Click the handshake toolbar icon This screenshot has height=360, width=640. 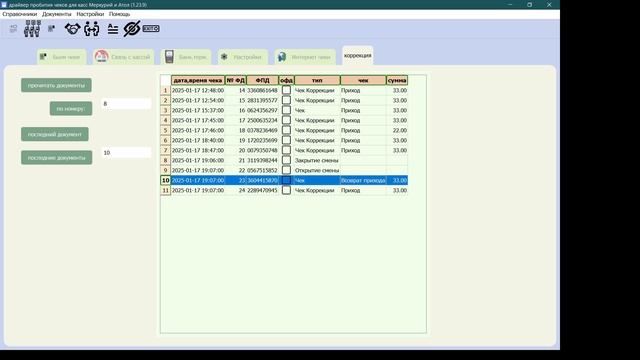(72, 29)
